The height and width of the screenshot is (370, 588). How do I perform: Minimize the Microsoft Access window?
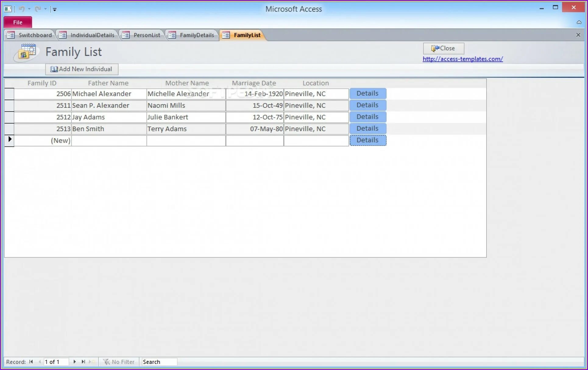[x=541, y=8]
